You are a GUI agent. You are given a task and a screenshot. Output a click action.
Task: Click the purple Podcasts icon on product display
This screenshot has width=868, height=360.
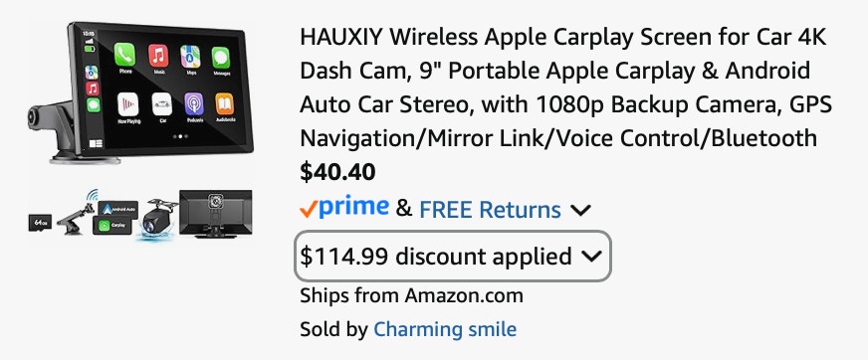pos(194,104)
